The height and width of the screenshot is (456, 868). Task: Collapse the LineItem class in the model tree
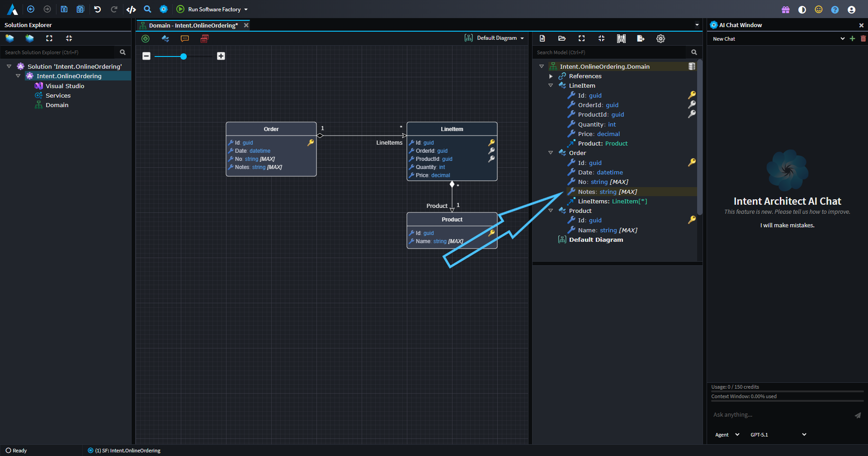pyautogui.click(x=551, y=85)
